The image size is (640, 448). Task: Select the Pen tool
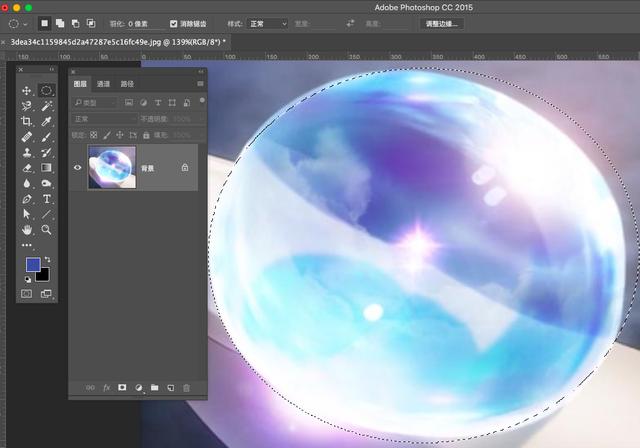pos(27,199)
